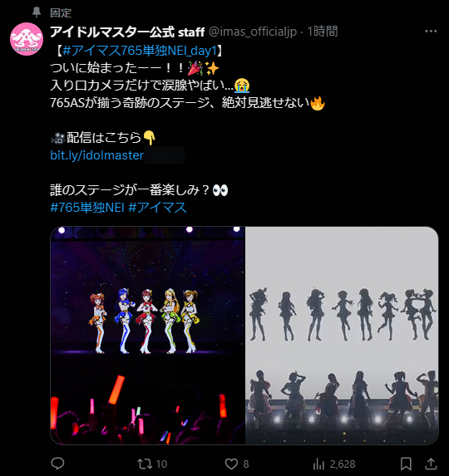
Task: Click the pink Idolmaster profile avatar
Action: click(27, 39)
